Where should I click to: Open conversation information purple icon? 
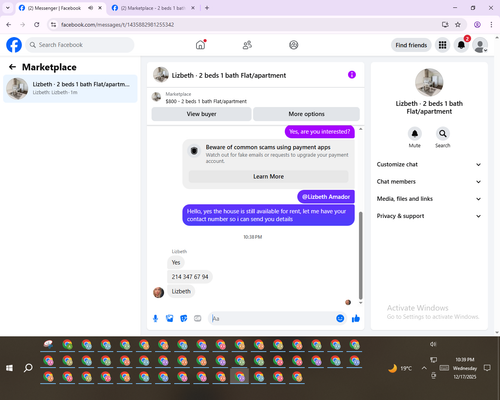click(x=352, y=75)
